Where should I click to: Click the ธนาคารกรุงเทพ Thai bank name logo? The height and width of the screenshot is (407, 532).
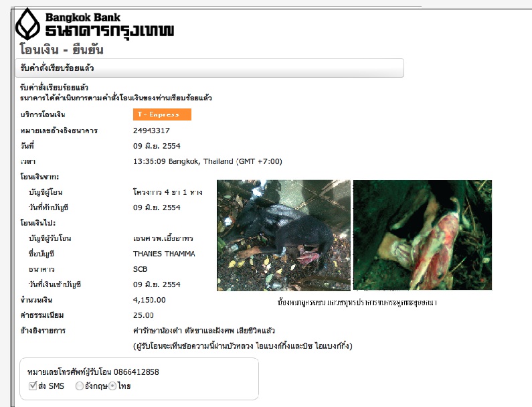pyautogui.click(x=110, y=31)
